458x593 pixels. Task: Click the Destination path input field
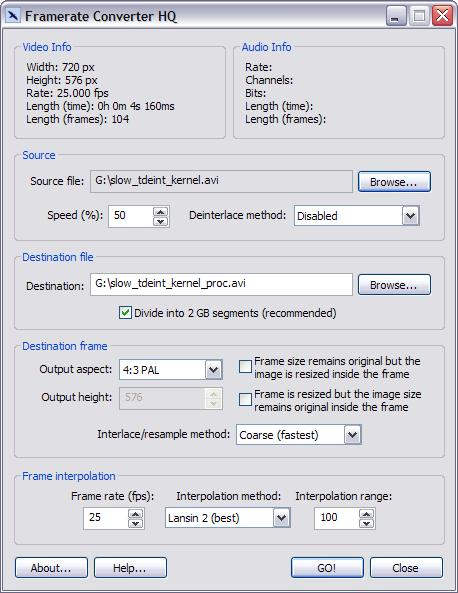pos(221,284)
